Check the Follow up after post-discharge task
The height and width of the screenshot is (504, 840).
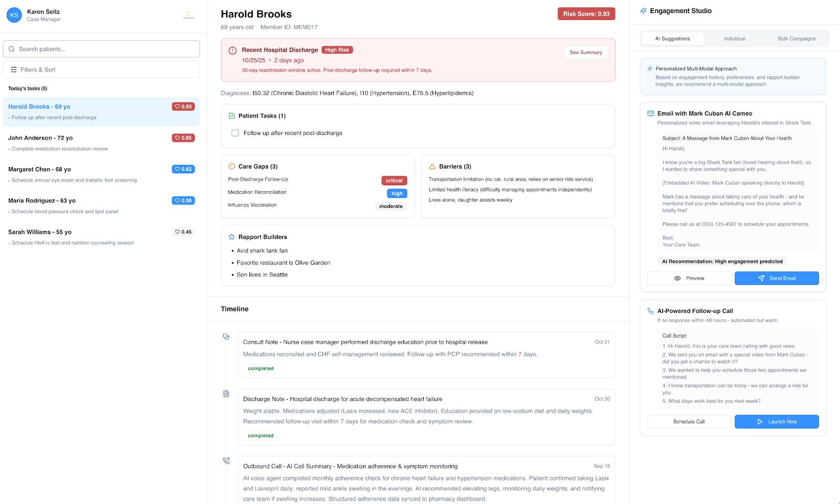point(235,133)
